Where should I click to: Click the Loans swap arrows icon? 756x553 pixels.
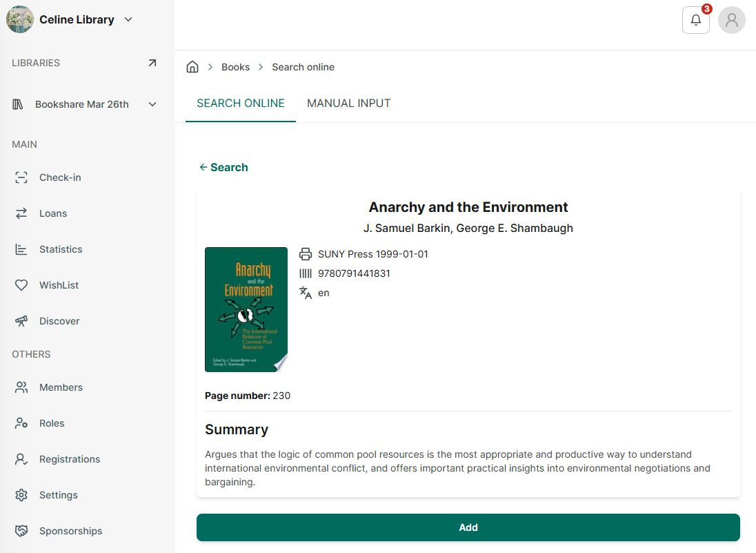coord(21,213)
